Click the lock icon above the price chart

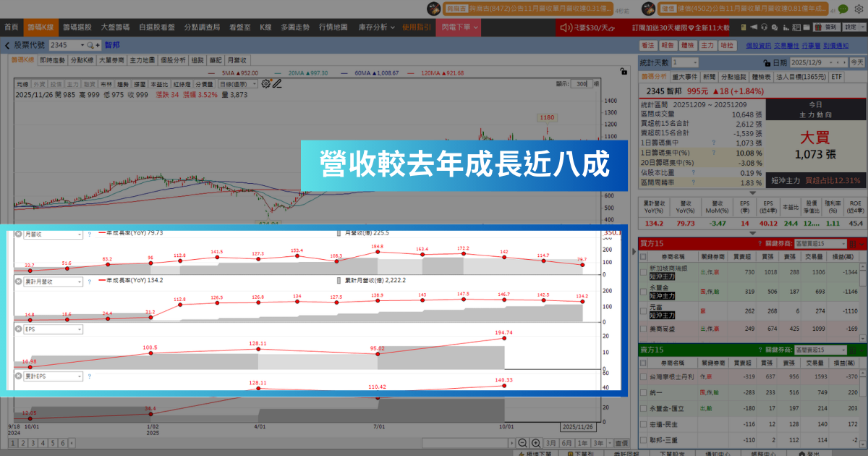[x=623, y=72]
